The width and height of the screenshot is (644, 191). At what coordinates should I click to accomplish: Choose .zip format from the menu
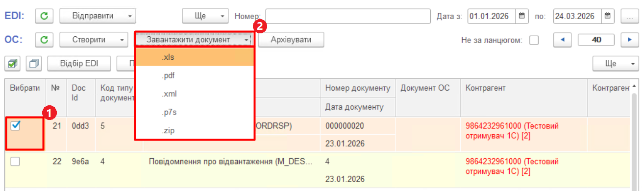(x=195, y=131)
